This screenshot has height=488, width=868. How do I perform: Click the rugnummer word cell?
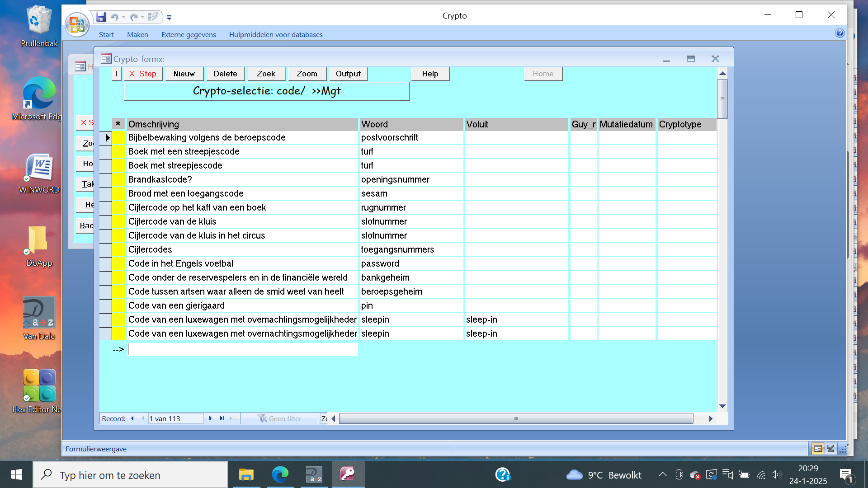coord(411,207)
